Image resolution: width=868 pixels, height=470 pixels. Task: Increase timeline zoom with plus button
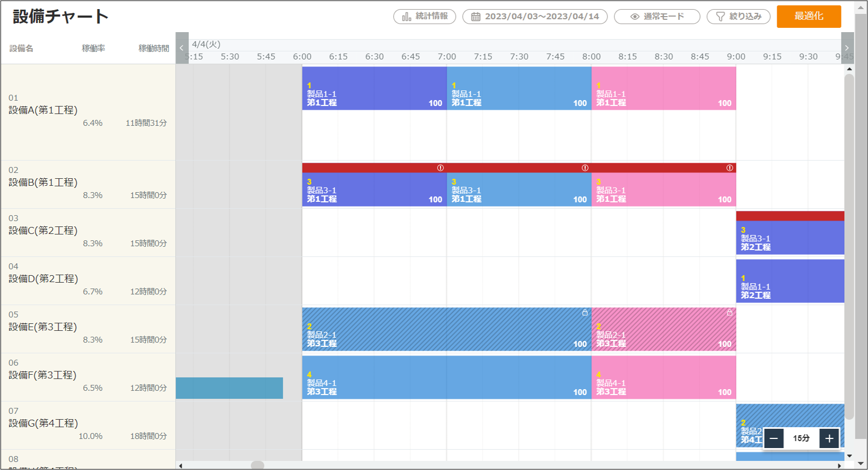829,438
